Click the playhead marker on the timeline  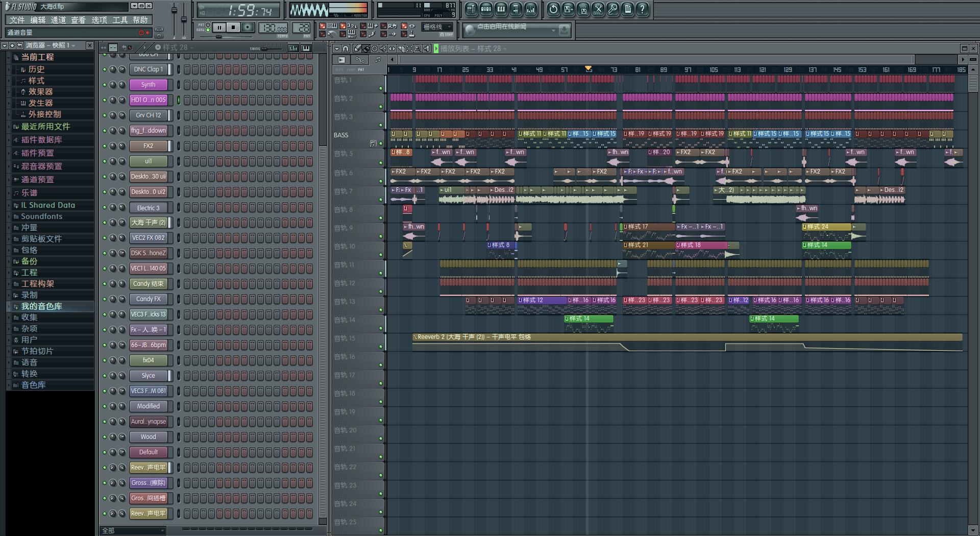(x=588, y=68)
